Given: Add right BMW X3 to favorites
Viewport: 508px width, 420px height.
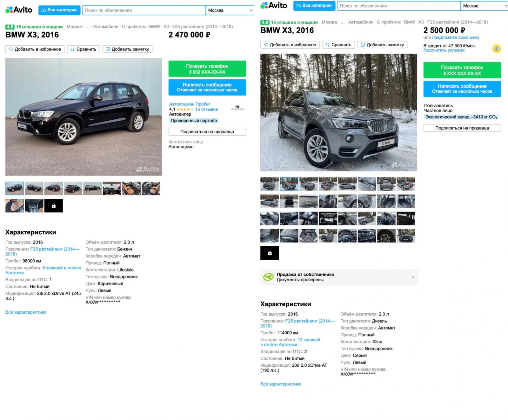Looking at the screenshot, I should pos(290,45).
